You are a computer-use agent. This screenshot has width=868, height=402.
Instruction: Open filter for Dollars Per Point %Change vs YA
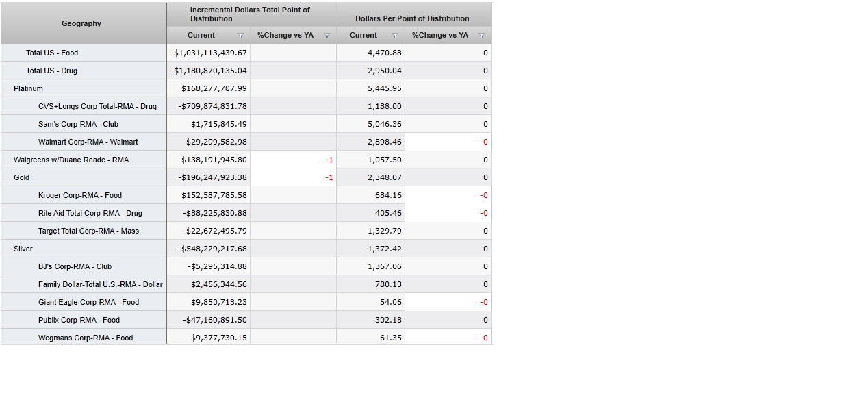point(481,36)
